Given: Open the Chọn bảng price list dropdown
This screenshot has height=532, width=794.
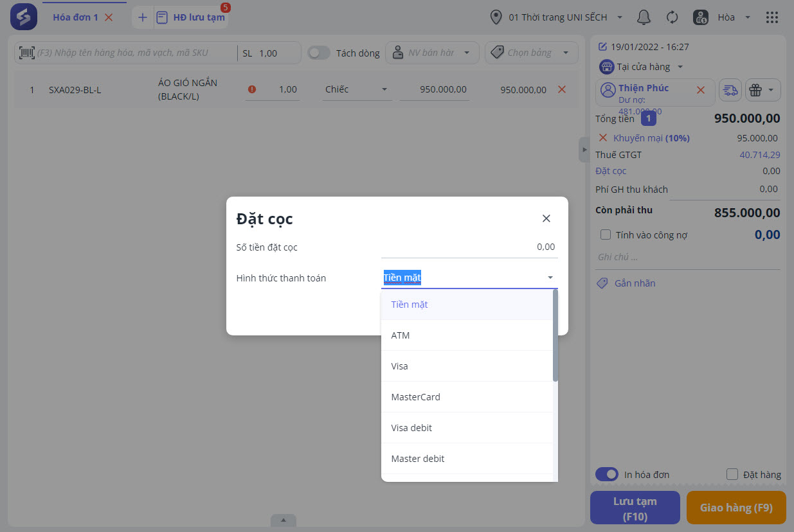Looking at the screenshot, I should 531,53.
